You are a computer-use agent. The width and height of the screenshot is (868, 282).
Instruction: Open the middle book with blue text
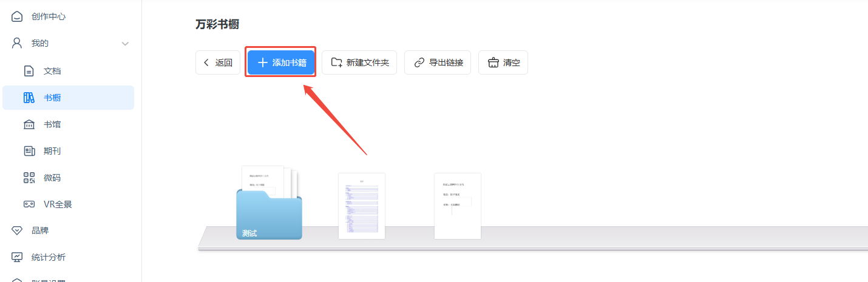362,206
